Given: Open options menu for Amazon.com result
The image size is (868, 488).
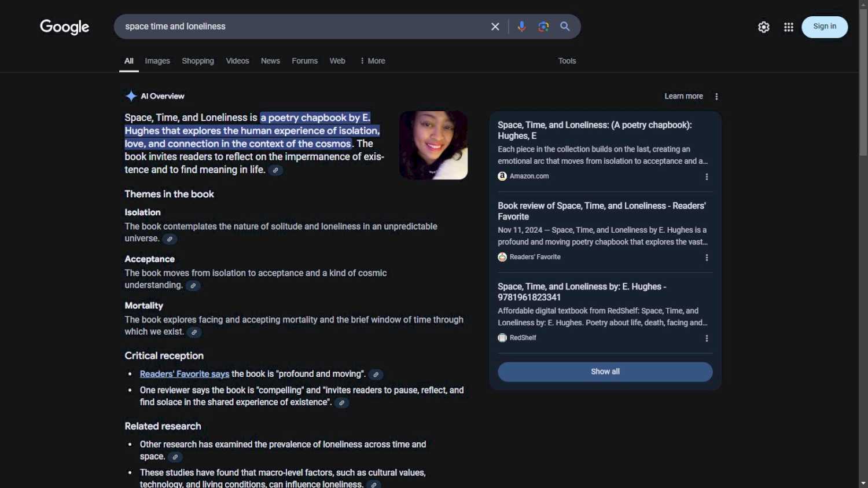Looking at the screenshot, I should coord(707,177).
